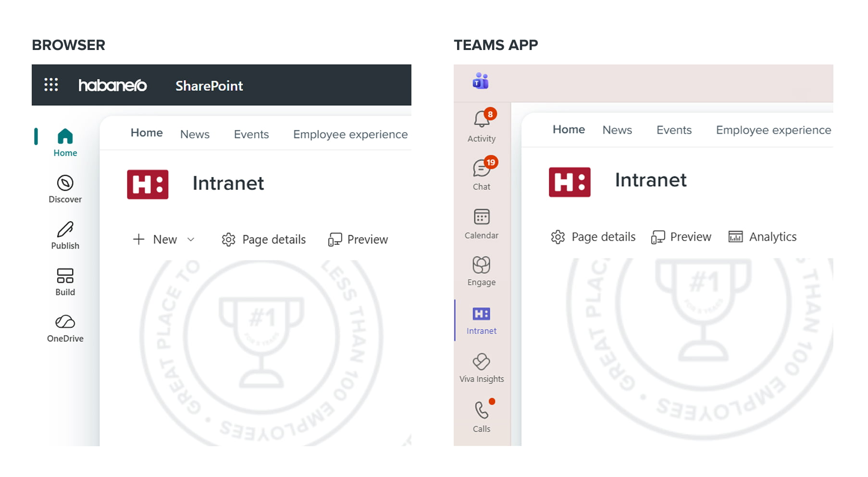Open the Teams Calendar
The height and width of the screenshot is (477, 868).
point(482,224)
